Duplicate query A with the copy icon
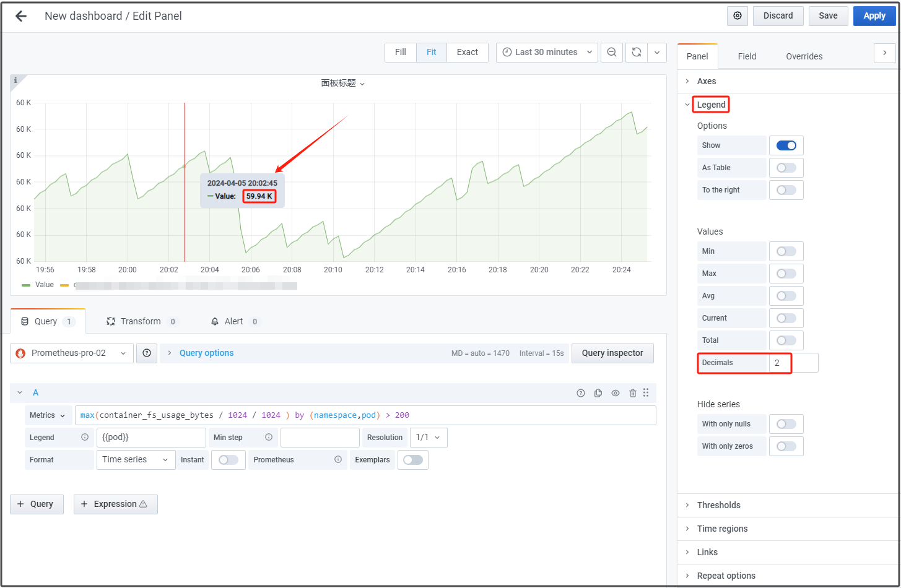The width and height of the screenshot is (901, 588). 598,393
